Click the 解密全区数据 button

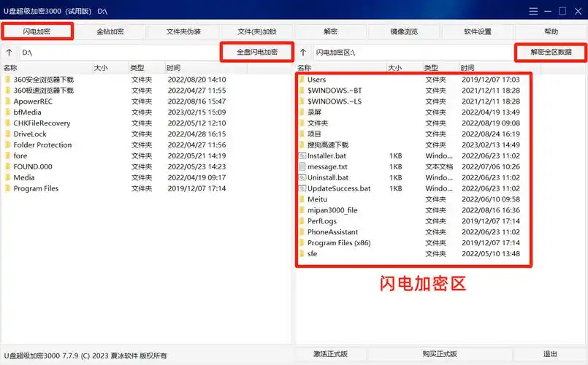[551, 53]
